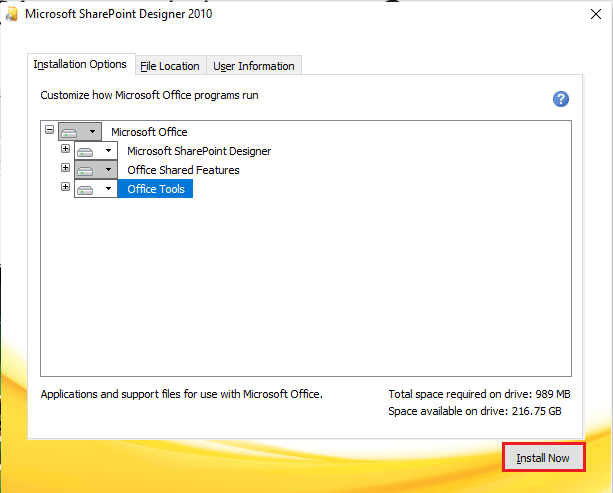The height and width of the screenshot is (493, 613).
Task: Switch to the File Location tab
Action: [x=170, y=66]
